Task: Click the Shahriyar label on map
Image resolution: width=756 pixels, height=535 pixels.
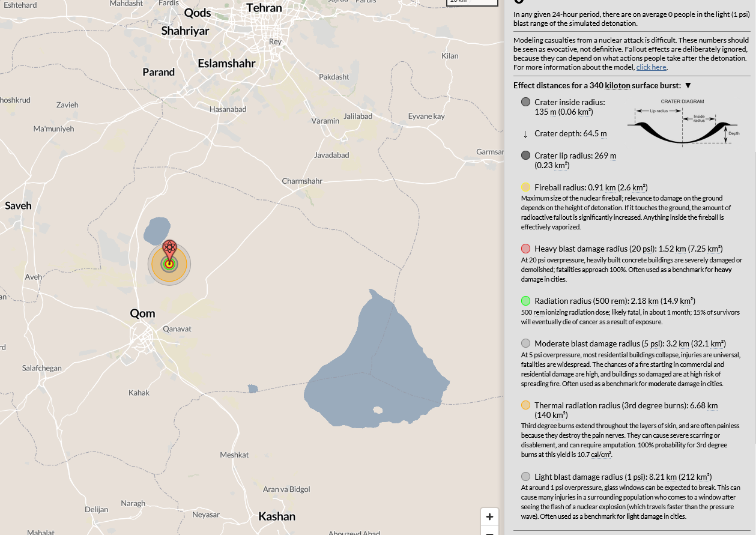Action: pos(185,31)
